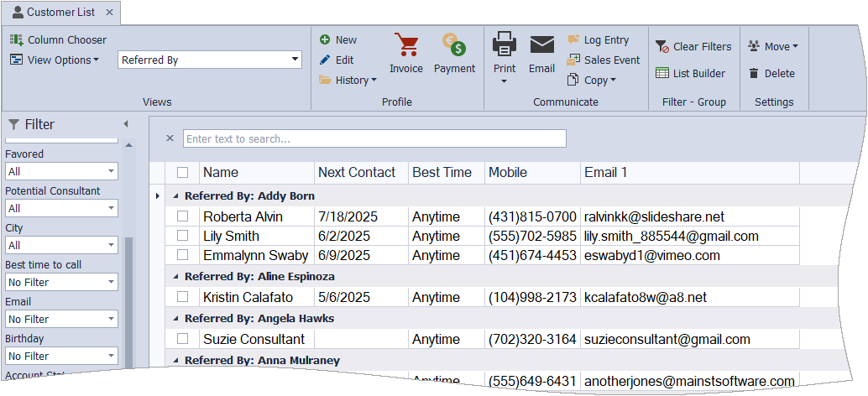Create a Sales Event
The height and width of the screenshot is (396, 868).
603,60
